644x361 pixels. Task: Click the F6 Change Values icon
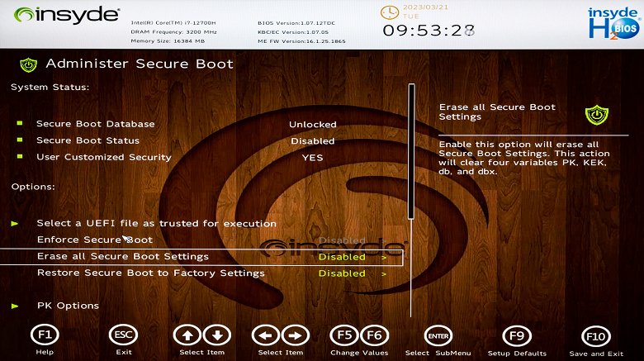(374, 335)
